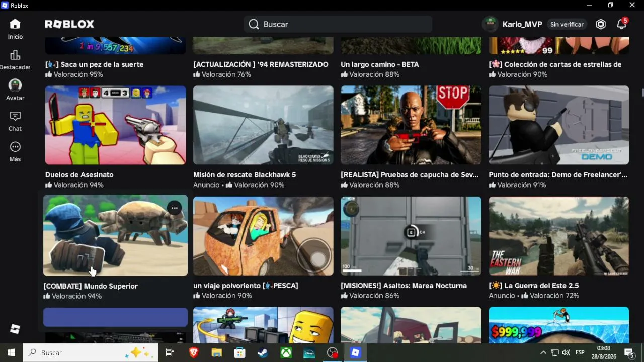Click the Karlo_MVP username
This screenshot has width=644, height=362.
522,24
